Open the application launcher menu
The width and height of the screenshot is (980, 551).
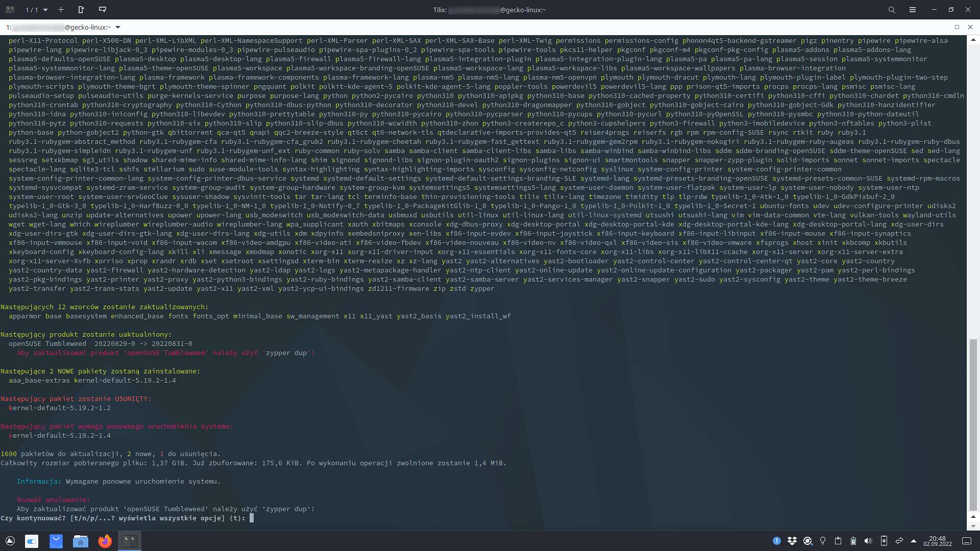click(10, 541)
